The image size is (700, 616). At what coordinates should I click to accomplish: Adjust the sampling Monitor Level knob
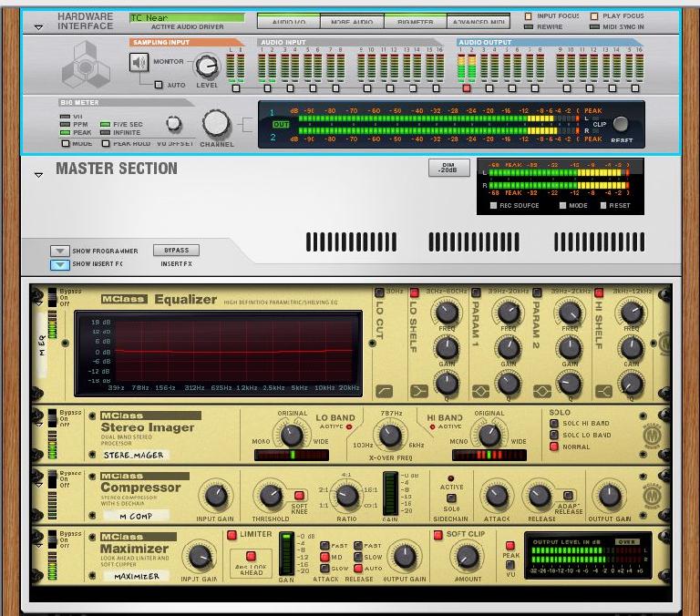(x=206, y=66)
